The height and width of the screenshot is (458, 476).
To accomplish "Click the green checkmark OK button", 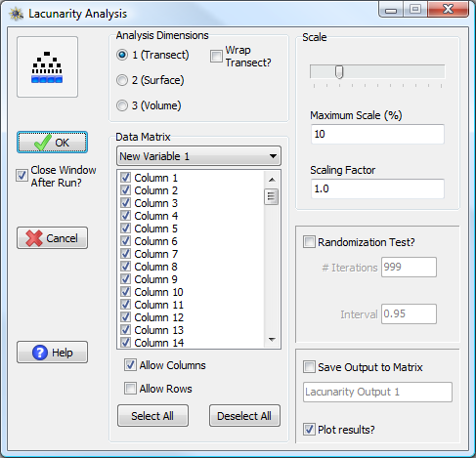I will point(52,143).
